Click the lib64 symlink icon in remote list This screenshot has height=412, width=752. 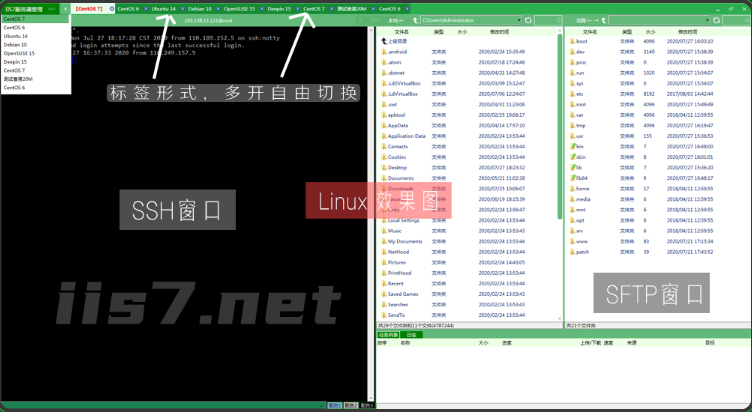[572, 178]
